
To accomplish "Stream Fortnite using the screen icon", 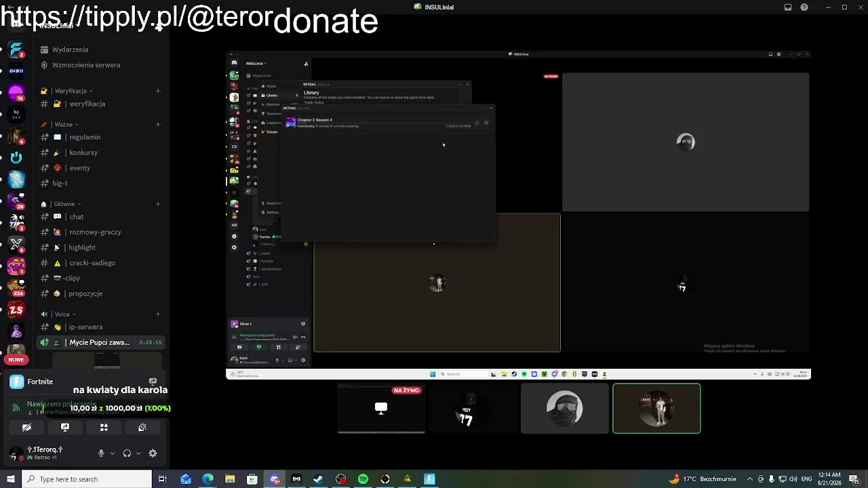I will point(153,382).
